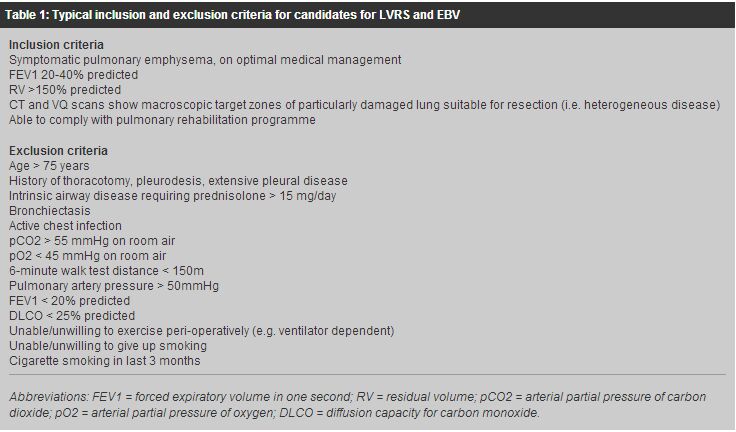Click the Age > 75 years line
The image size is (736, 432).
point(49,166)
